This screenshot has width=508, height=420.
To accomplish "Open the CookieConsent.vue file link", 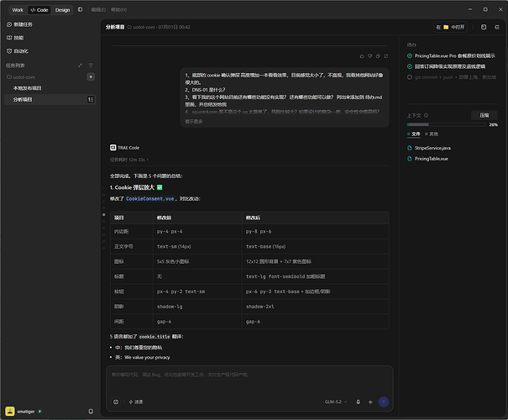I will (150, 198).
